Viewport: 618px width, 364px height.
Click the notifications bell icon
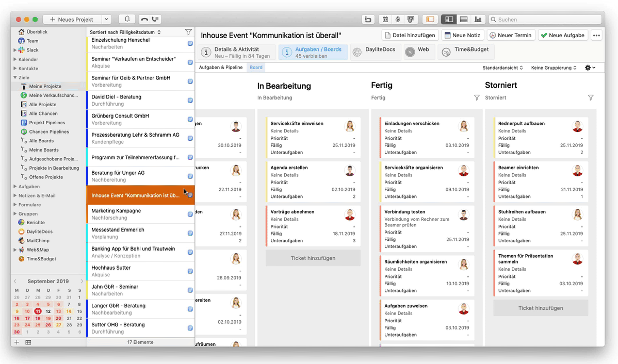[127, 19]
